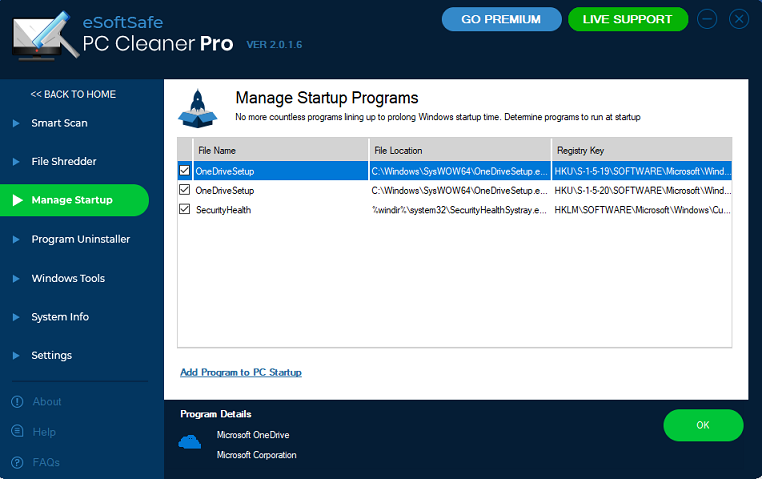Image resolution: width=762 pixels, height=479 pixels.
Task: Click the Microsoft OneDrive program name text
Action: tap(253, 435)
